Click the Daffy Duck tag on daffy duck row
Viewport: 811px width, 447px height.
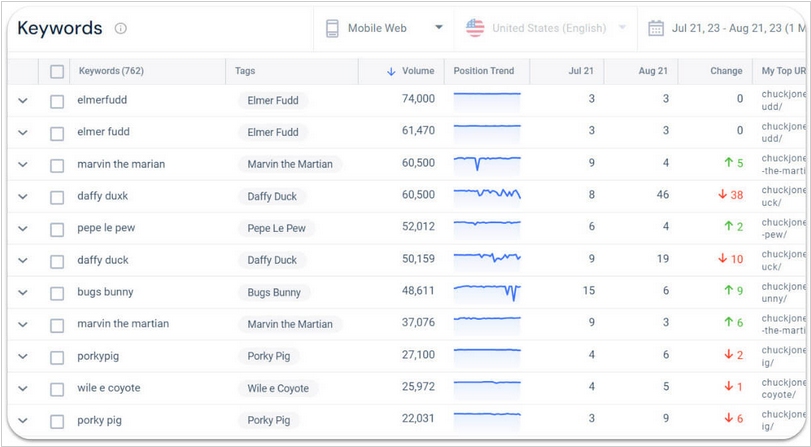pos(272,260)
